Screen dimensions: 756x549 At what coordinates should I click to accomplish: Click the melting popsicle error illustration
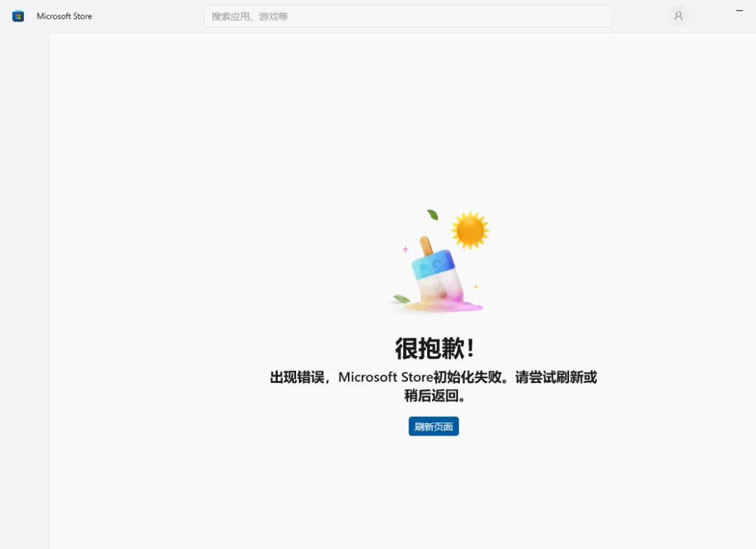439,261
